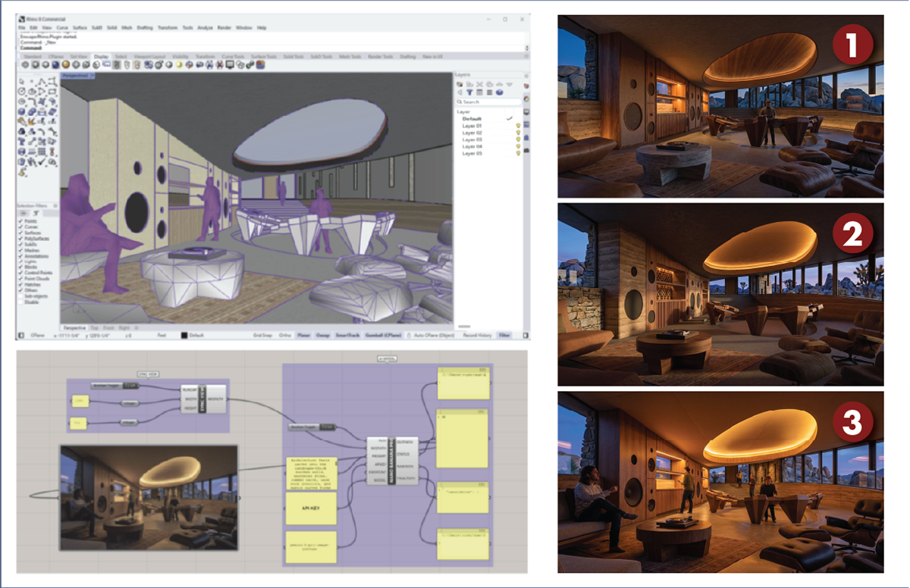
Task: Pick the Rectangle tool in left sidebar
Action: pyautogui.click(x=52, y=91)
